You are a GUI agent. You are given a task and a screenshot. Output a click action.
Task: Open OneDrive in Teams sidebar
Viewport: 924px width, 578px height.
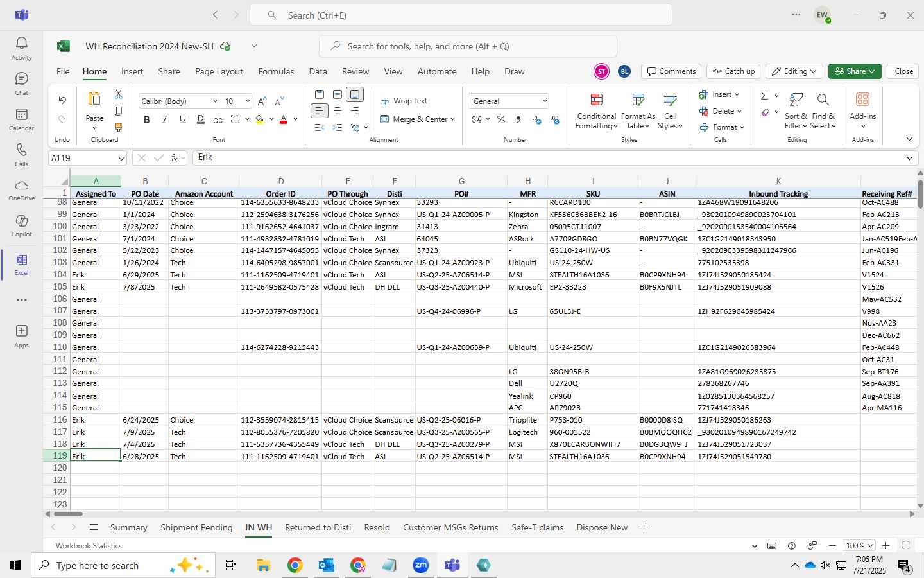point(21,189)
